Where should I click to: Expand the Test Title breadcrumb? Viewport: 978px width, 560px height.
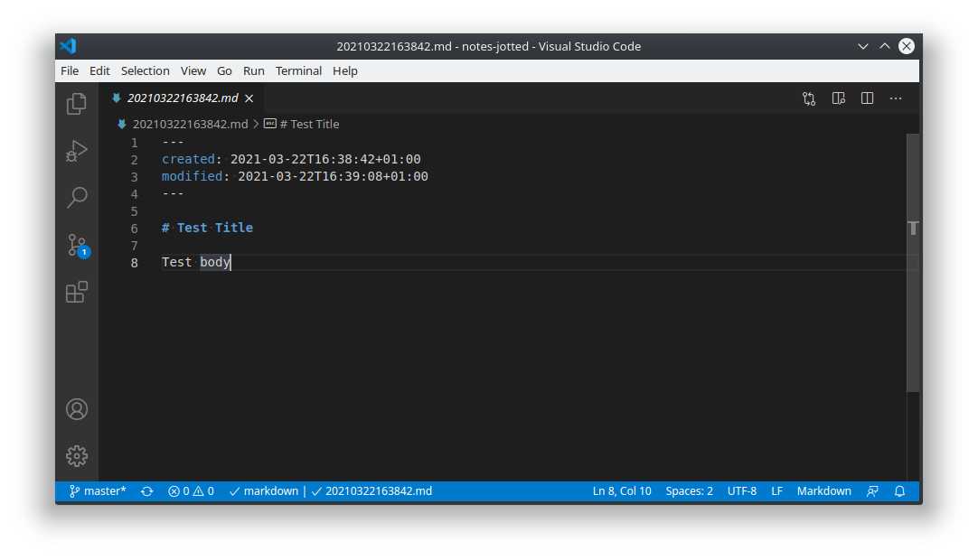click(308, 124)
